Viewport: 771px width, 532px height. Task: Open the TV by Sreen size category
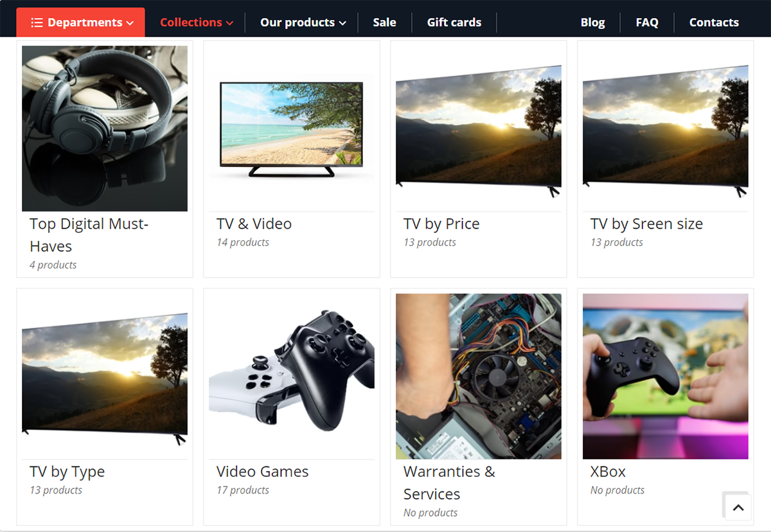pos(646,224)
